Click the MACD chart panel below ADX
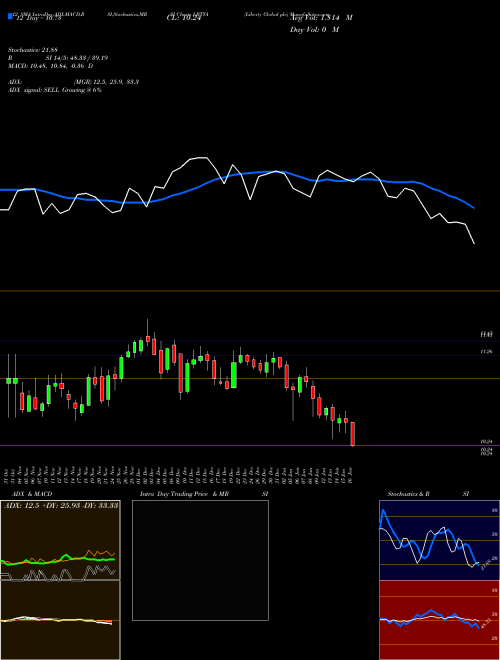 click(x=60, y=620)
